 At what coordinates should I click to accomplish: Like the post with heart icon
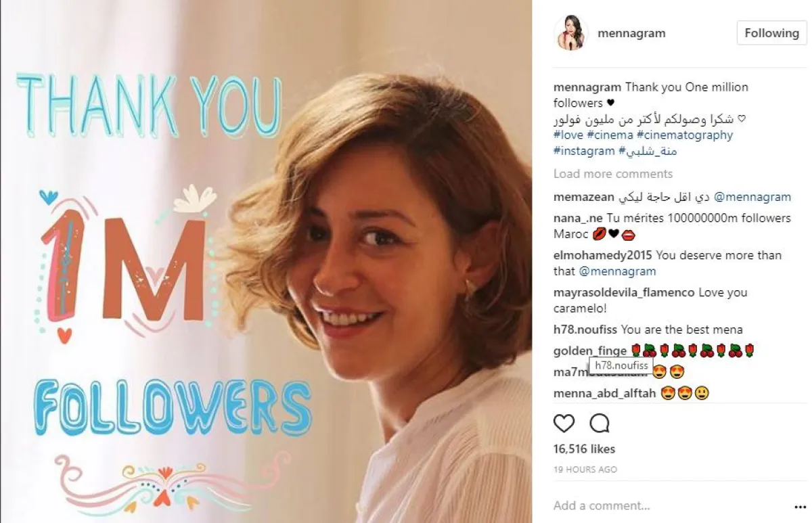(x=564, y=424)
